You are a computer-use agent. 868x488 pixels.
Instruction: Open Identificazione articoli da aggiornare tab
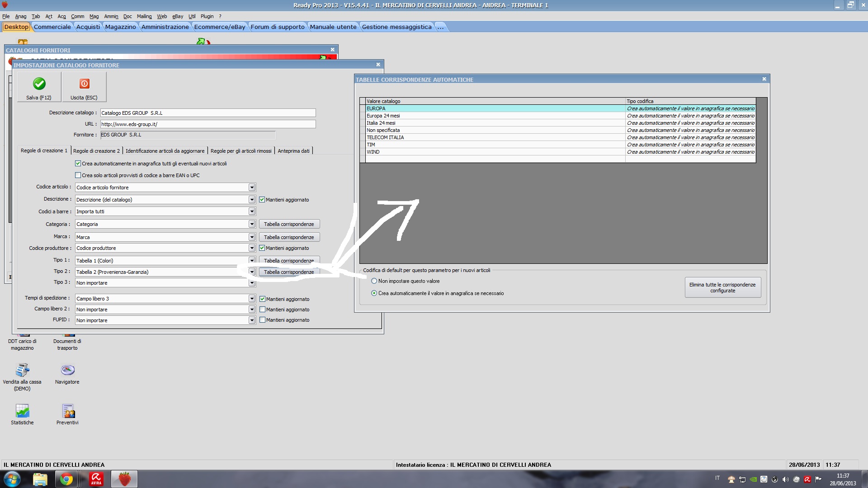pyautogui.click(x=165, y=151)
